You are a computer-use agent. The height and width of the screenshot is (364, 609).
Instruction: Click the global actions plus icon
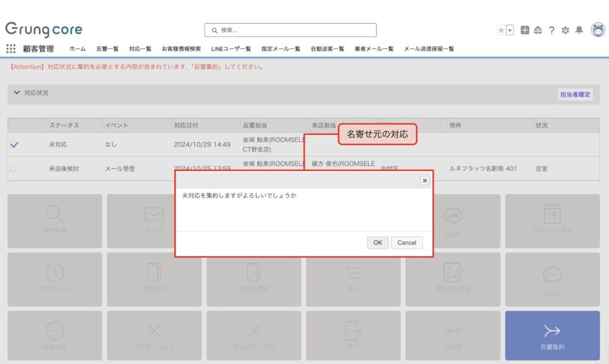point(525,30)
